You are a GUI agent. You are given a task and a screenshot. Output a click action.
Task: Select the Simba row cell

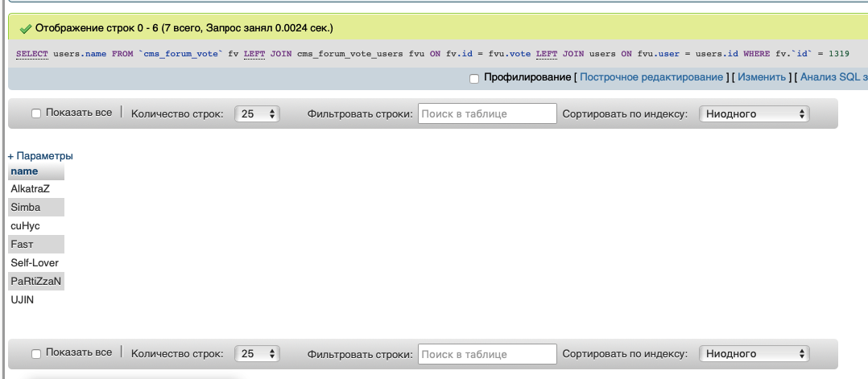coord(36,208)
